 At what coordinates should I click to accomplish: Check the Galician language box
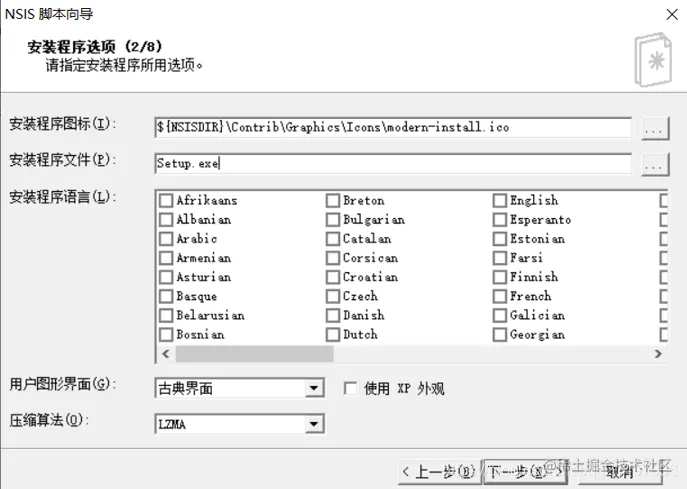[x=500, y=315]
